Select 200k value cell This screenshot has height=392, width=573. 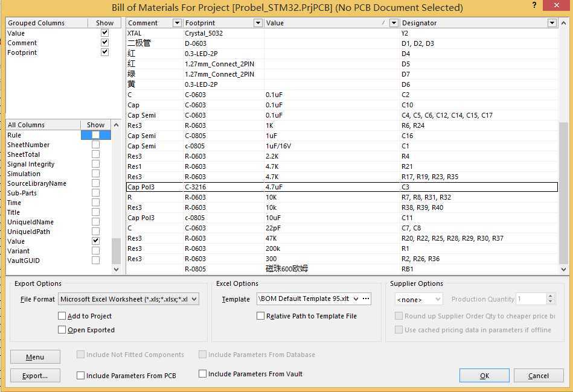tap(332, 248)
